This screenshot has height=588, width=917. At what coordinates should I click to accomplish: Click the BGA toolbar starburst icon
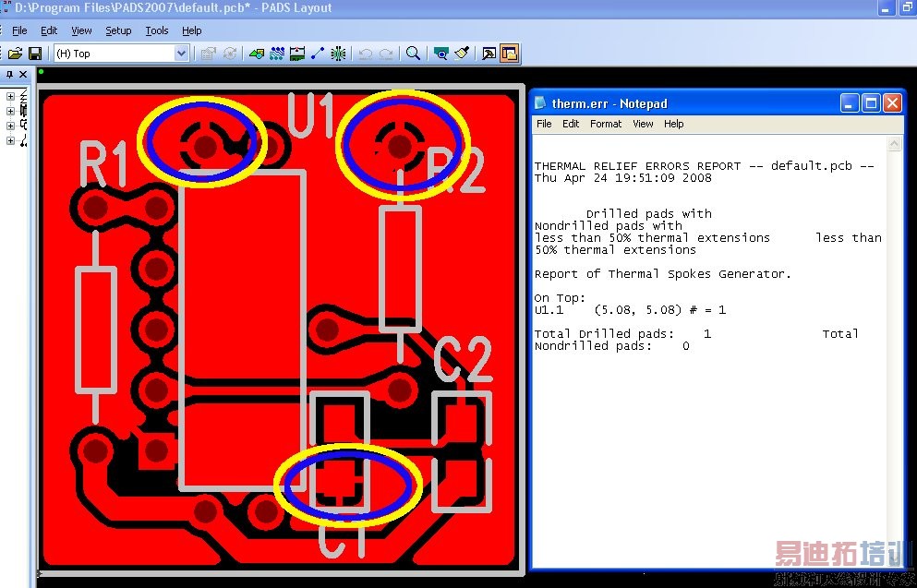point(338,54)
